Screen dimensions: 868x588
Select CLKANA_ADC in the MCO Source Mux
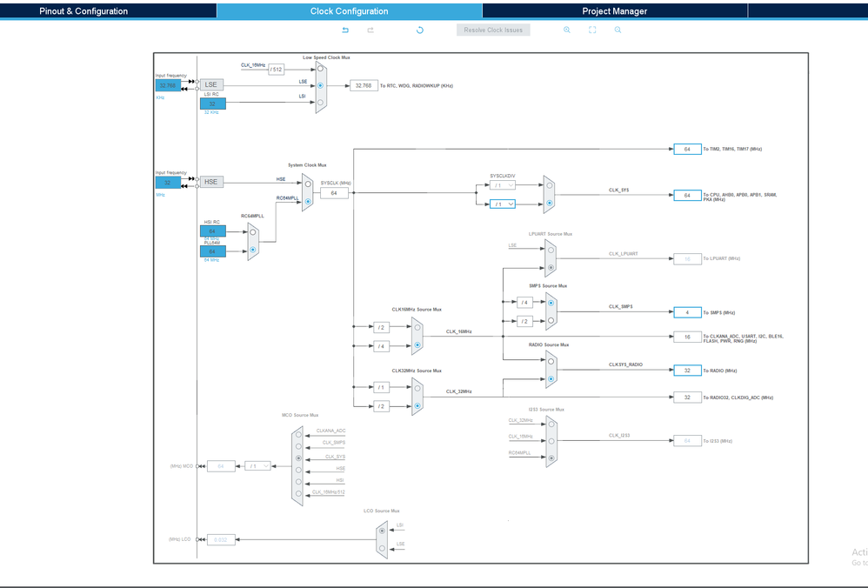[x=298, y=435]
